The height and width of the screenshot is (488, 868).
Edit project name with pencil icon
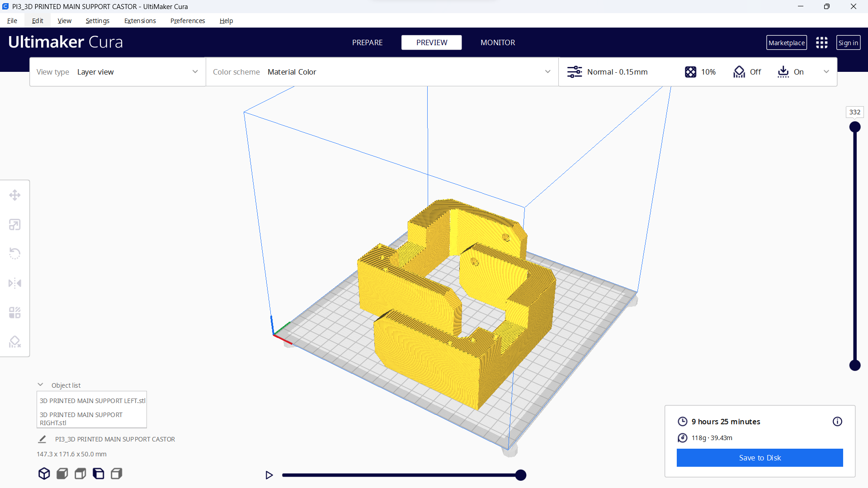pos(42,439)
